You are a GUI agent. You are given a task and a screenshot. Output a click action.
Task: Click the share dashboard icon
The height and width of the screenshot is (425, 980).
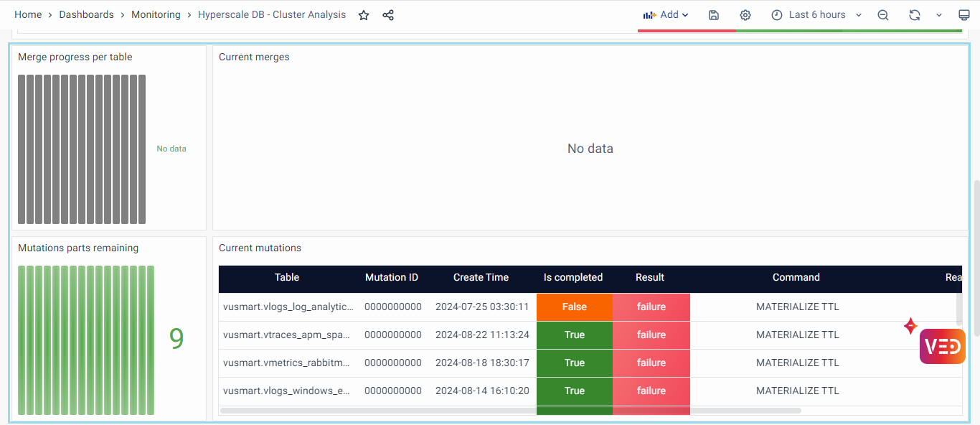pyautogui.click(x=388, y=15)
